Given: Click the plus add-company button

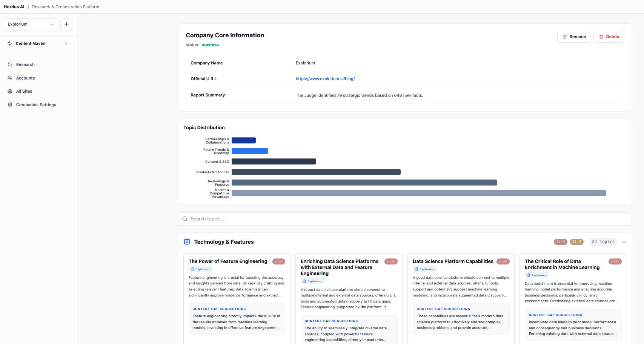Looking at the screenshot, I should pyautogui.click(x=66, y=24).
